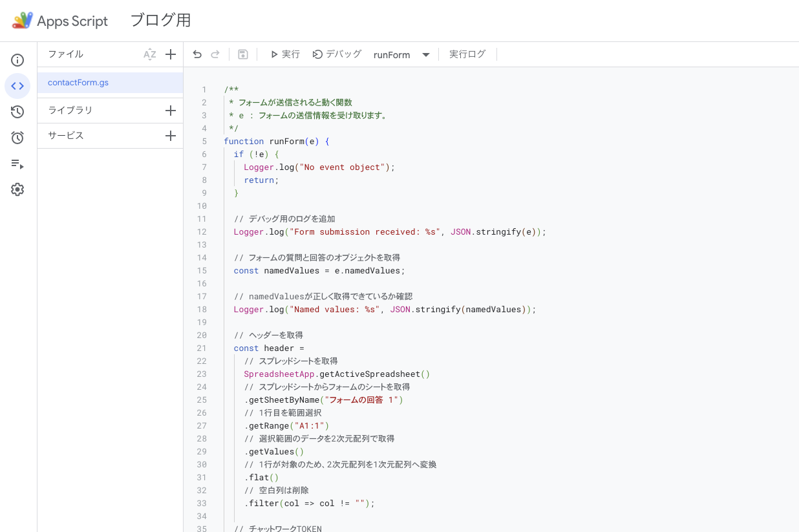Click the Apps Script title text
Image resolution: width=799 pixels, height=532 pixels.
pos(72,21)
